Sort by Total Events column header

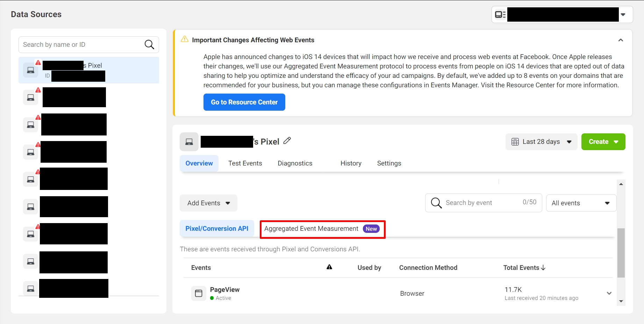pyautogui.click(x=524, y=268)
